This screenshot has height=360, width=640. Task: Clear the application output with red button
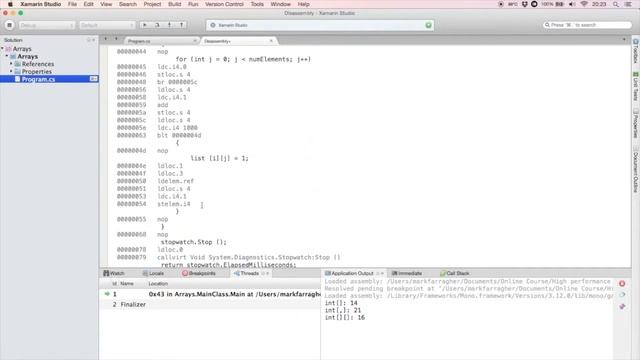[622, 284]
